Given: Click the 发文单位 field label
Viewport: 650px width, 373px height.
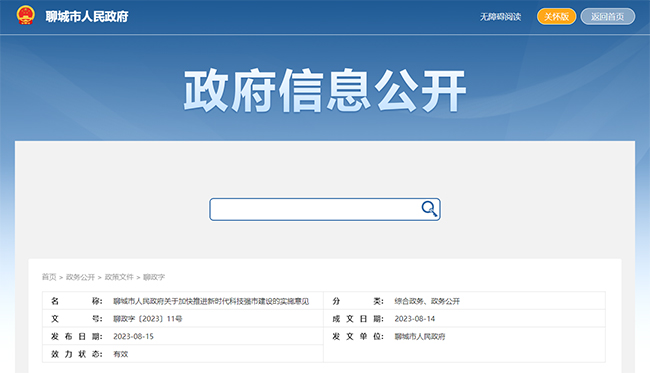Looking at the screenshot, I should (x=358, y=337).
